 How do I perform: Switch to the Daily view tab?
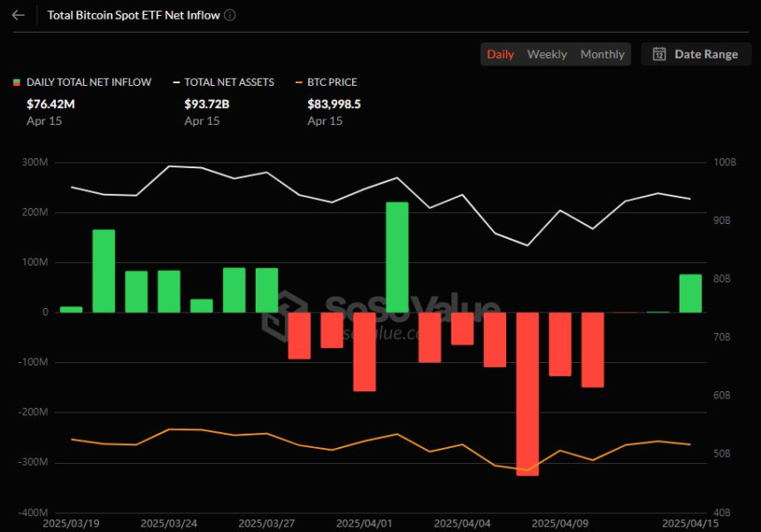coord(500,54)
